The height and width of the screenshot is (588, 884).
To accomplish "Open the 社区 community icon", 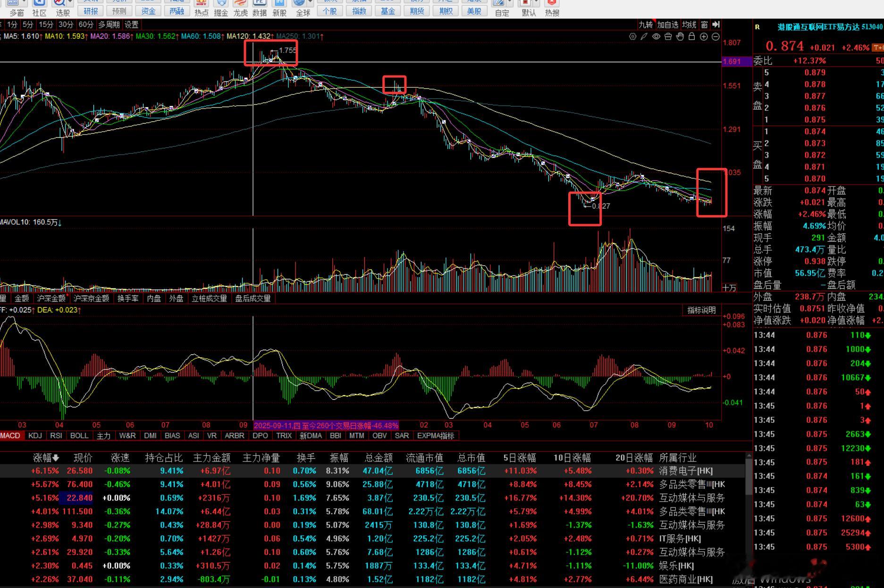I will pos(39,8).
